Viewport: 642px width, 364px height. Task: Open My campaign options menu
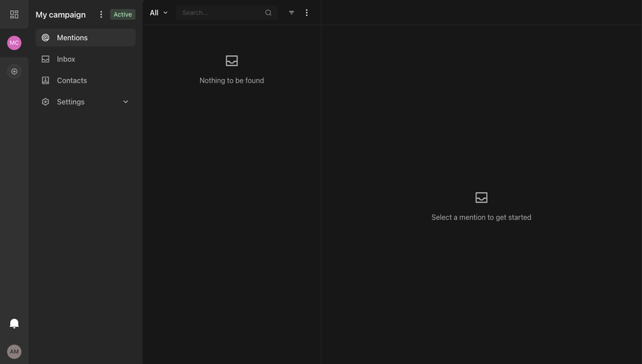(101, 15)
